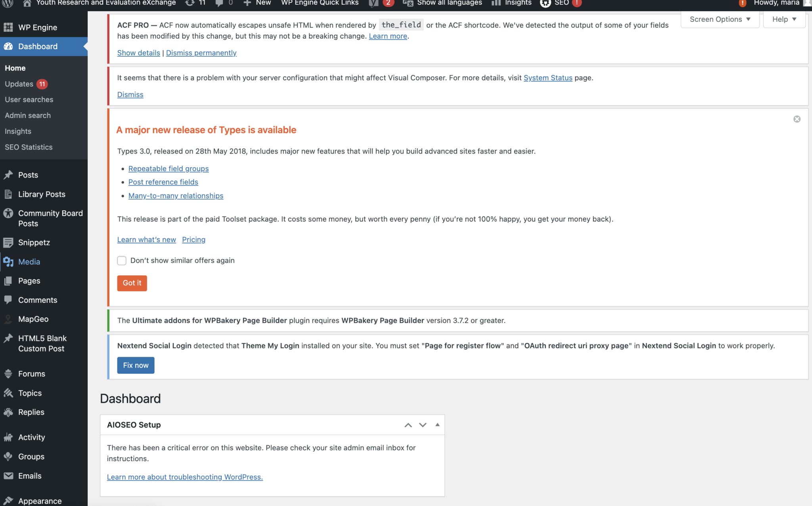Open Learn more about troubleshooting WordPress
The image size is (812, 506).
coord(185,477)
